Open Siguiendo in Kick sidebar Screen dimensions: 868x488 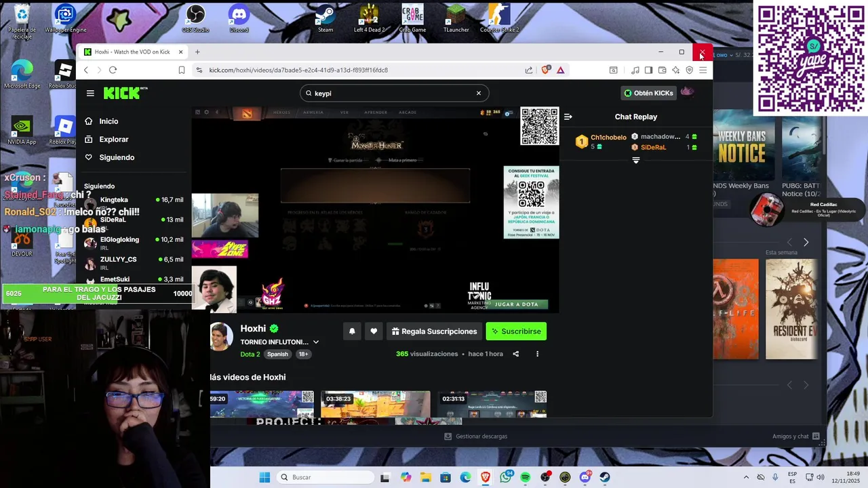117,157
